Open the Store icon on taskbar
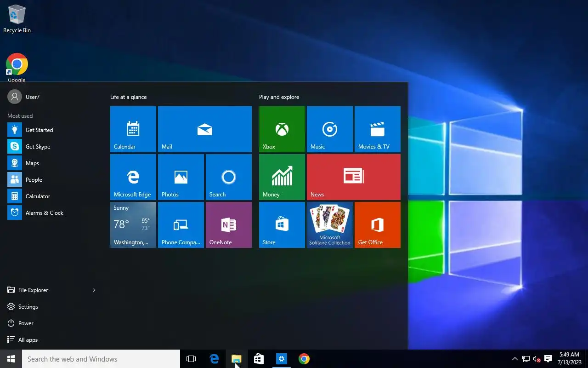This screenshot has height=368, width=588. point(259,359)
